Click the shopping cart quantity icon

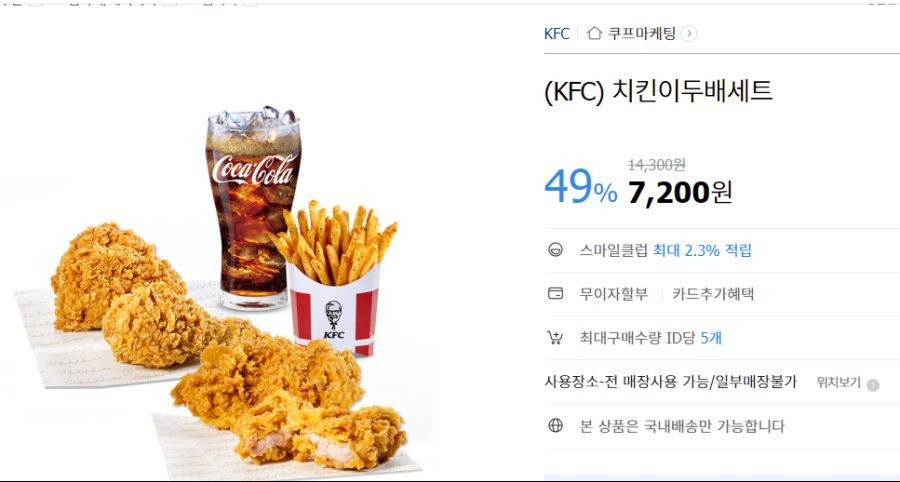(x=554, y=337)
